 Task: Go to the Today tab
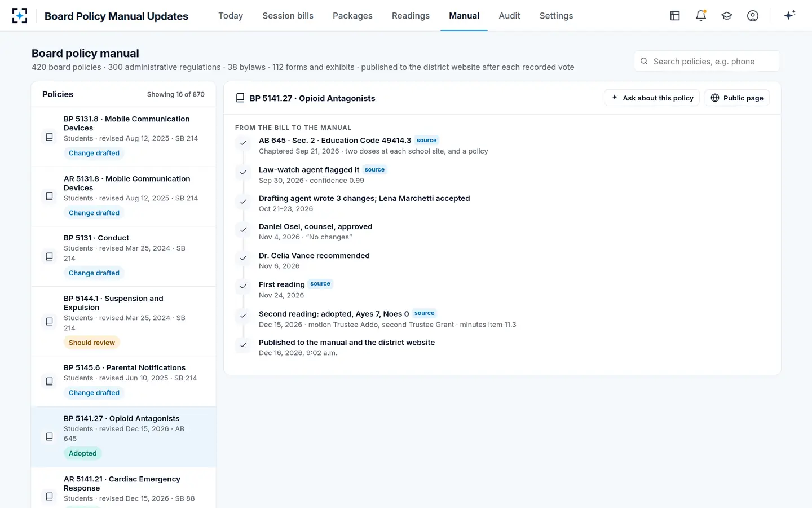231,16
